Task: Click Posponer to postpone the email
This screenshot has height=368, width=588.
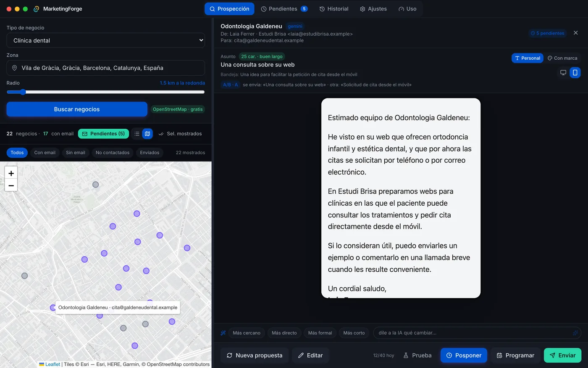Action: (x=464, y=355)
